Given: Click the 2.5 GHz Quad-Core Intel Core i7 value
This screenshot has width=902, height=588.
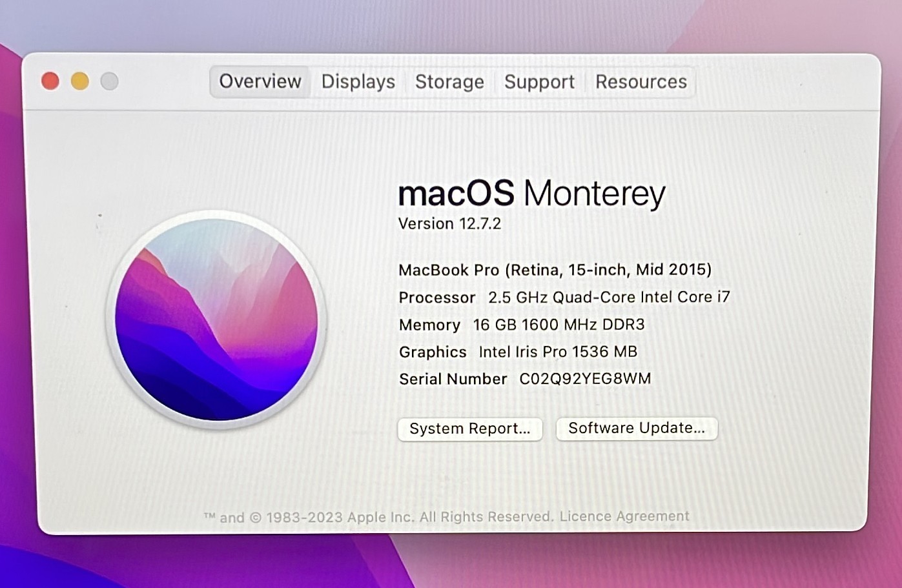Looking at the screenshot, I should coord(609,297).
